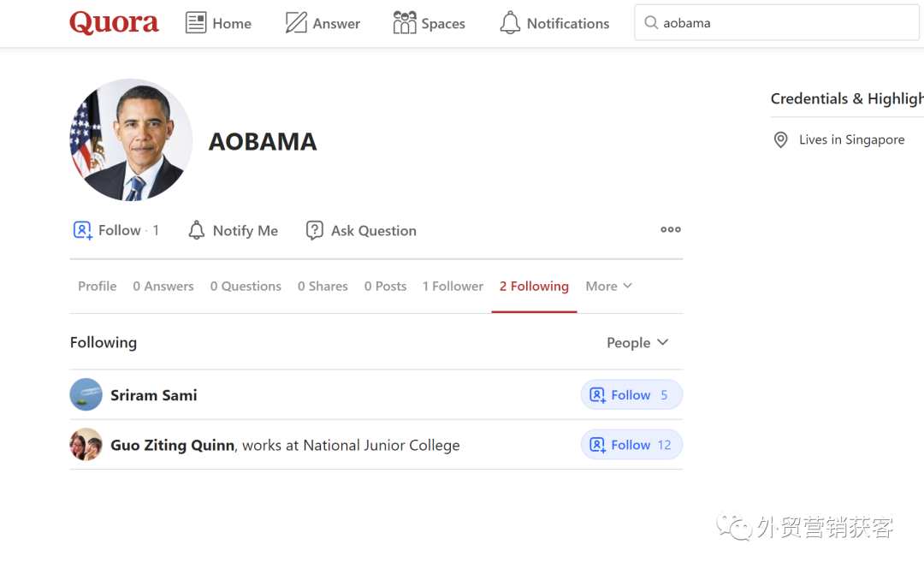Viewport: 924px width, 568px height.
Task: Click the Notify Me bell button
Action: coord(233,230)
